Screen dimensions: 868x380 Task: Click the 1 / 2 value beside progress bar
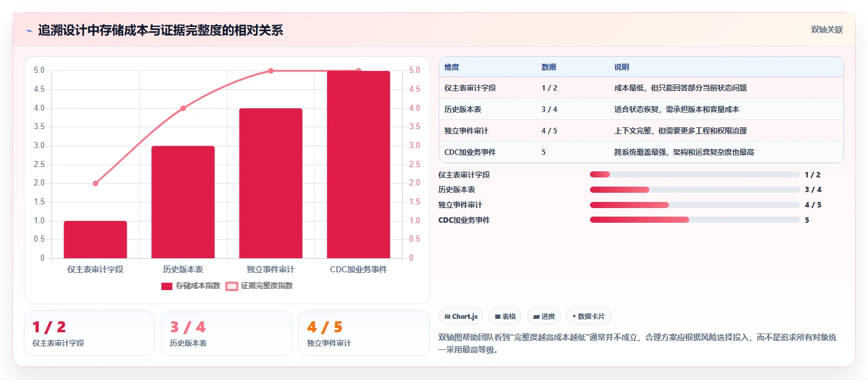(813, 175)
